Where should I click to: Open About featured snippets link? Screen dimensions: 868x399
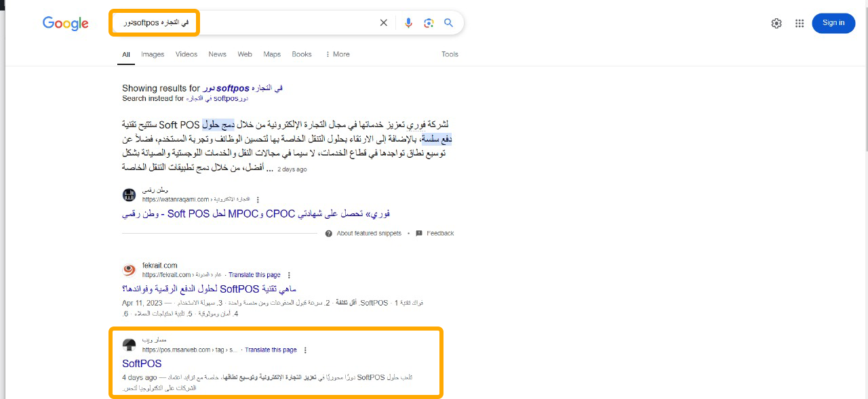369,233
